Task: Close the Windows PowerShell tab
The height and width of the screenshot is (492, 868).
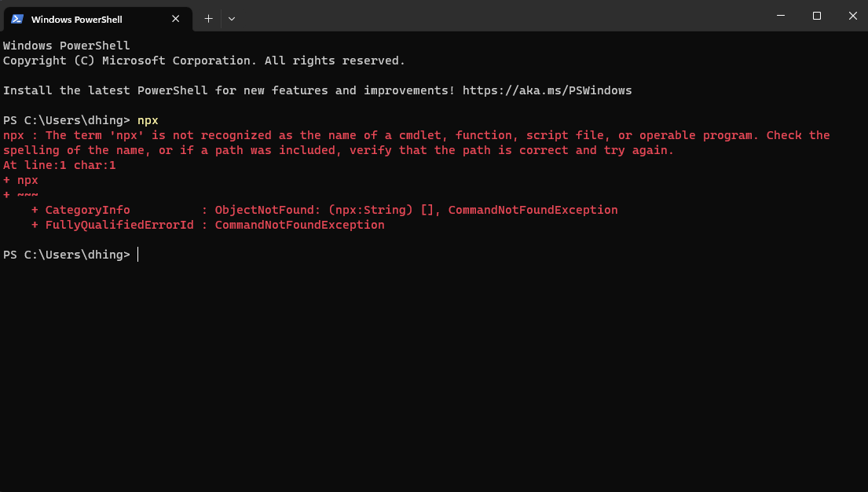Action: pos(176,18)
